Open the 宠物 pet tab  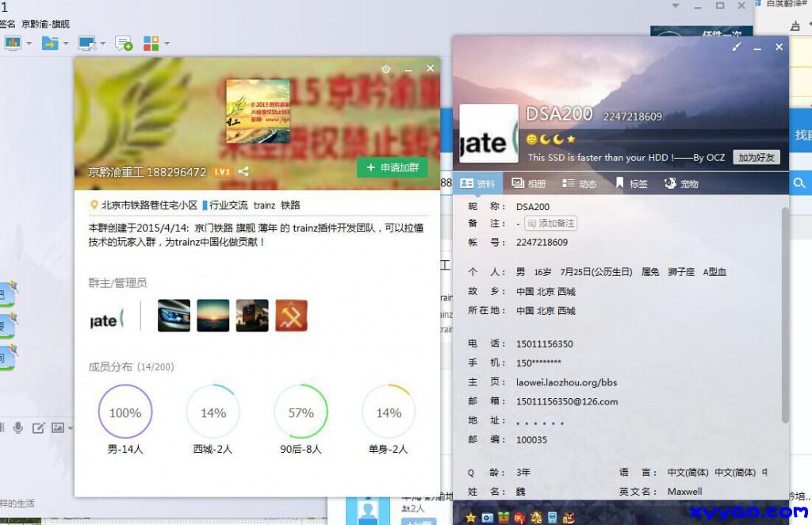point(681,183)
